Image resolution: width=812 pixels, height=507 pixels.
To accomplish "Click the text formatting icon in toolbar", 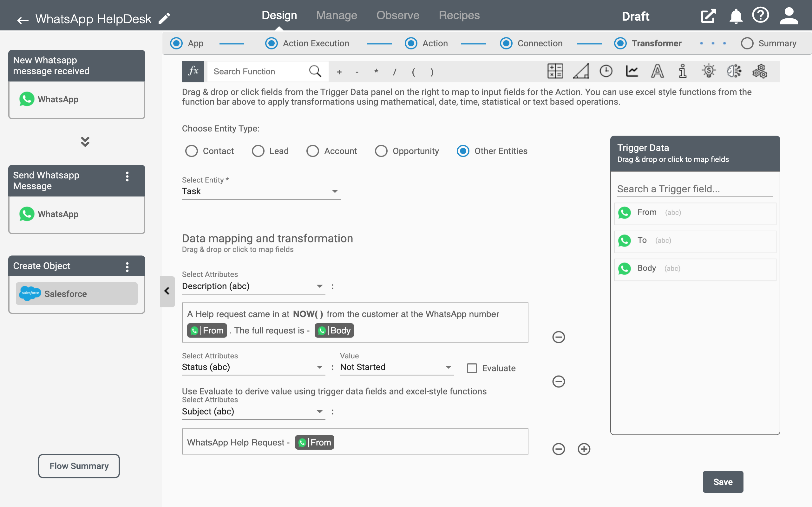I will click(657, 71).
